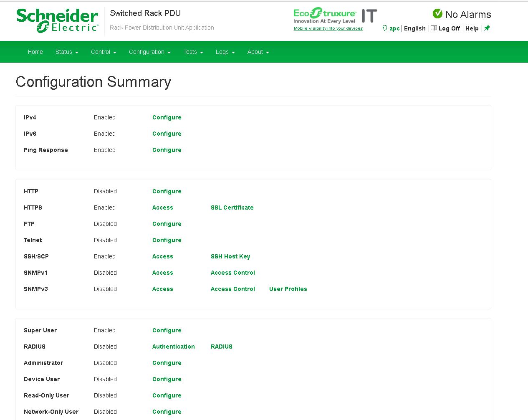
Task: Open the SSH Host Key link
Action: coord(230,256)
